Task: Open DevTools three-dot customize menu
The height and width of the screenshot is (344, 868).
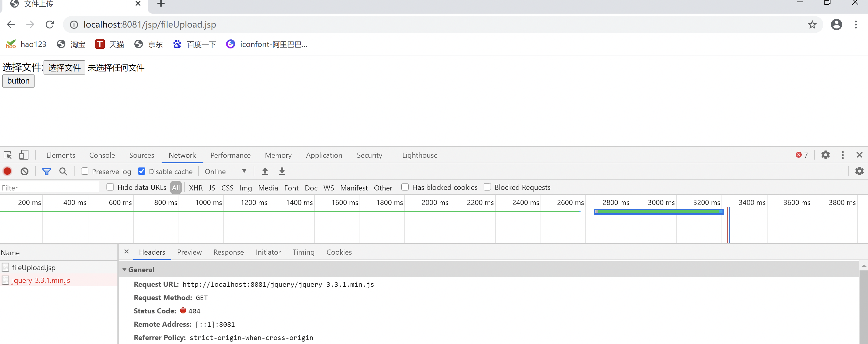Action: pyautogui.click(x=843, y=155)
